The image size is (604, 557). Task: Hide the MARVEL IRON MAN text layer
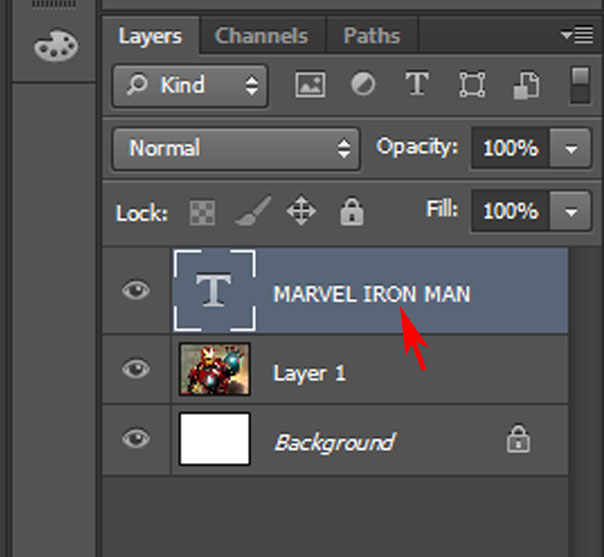(135, 291)
